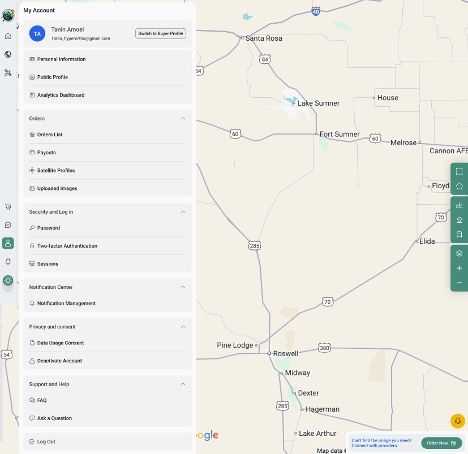Select Deactivate Account
Screen dimensions: 468x454
tap(107, 361)
